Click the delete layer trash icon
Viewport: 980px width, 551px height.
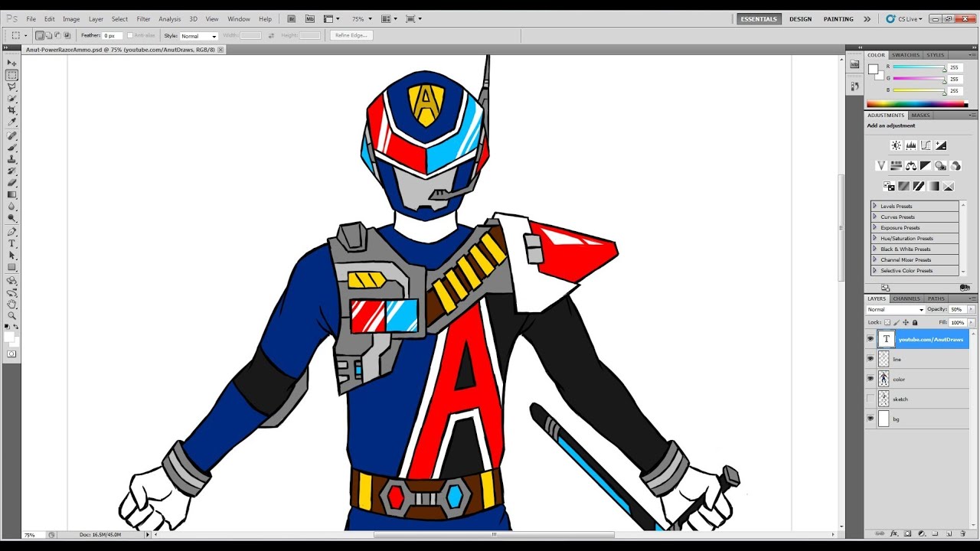pos(962,533)
